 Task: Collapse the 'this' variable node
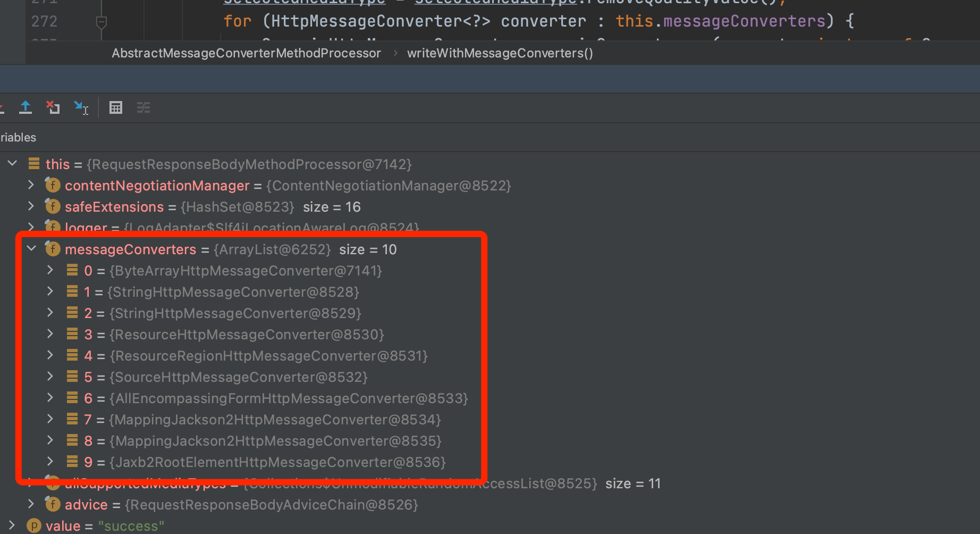tap(12, 163)
